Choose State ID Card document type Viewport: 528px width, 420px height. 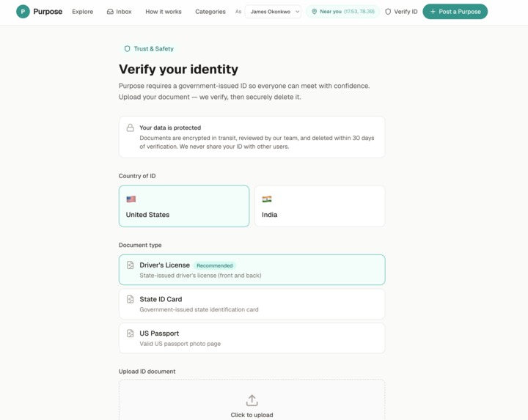pos(252,304)
